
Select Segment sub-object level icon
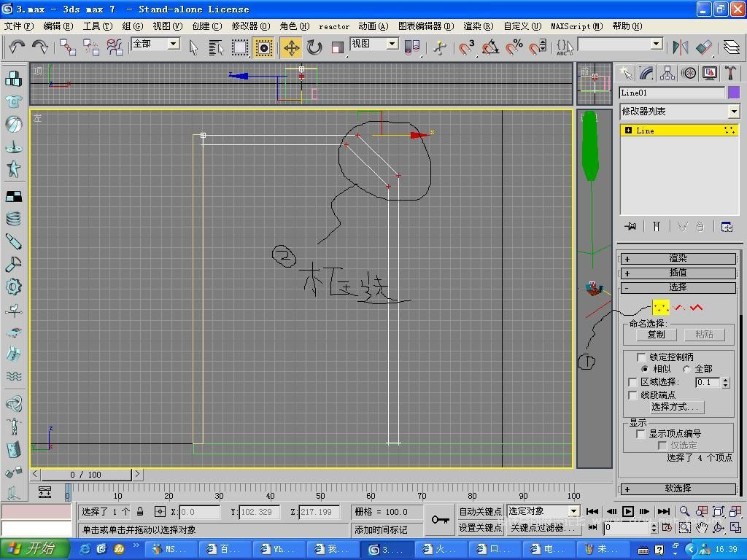(x=680, y=308)
